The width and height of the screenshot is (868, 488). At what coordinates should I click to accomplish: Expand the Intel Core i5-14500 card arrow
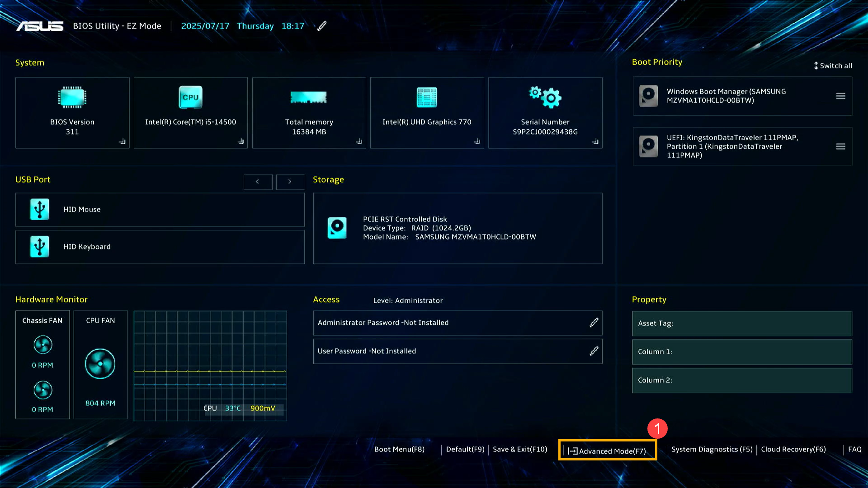(x=241, y=141)
